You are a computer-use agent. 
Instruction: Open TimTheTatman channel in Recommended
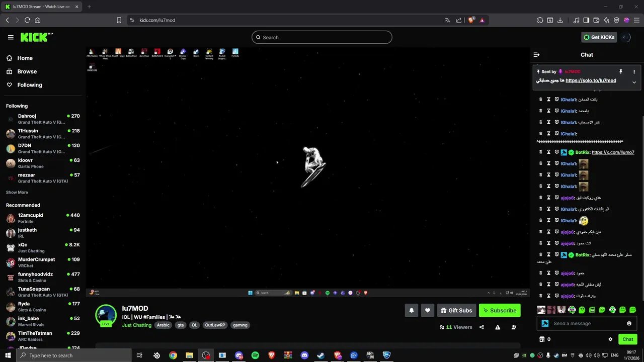tap(43, 336)
